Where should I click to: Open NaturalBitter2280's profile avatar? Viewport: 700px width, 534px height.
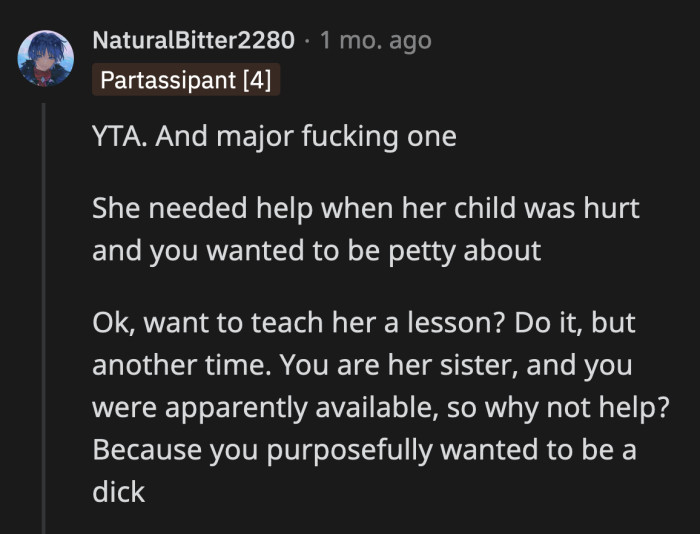click(46, 58)
